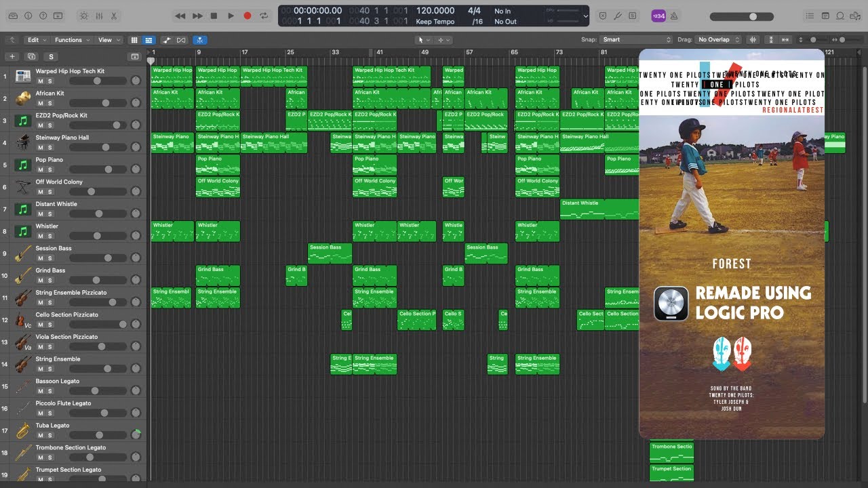Click the Rewind transport button

tap(180, 16)
